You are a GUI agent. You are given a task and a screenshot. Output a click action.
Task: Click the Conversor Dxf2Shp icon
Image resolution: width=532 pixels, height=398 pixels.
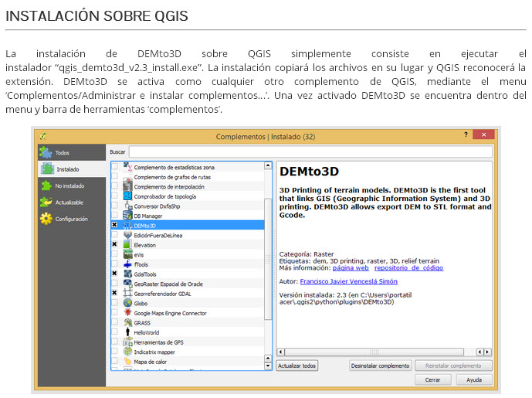click(127, 206)
